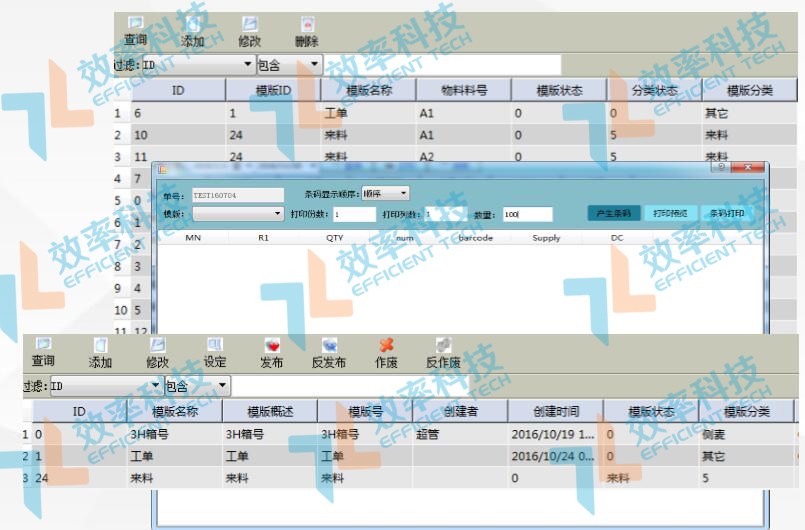Click the 数量 input field showing 100
Screen dimensions: 805x530
(527, 214)
